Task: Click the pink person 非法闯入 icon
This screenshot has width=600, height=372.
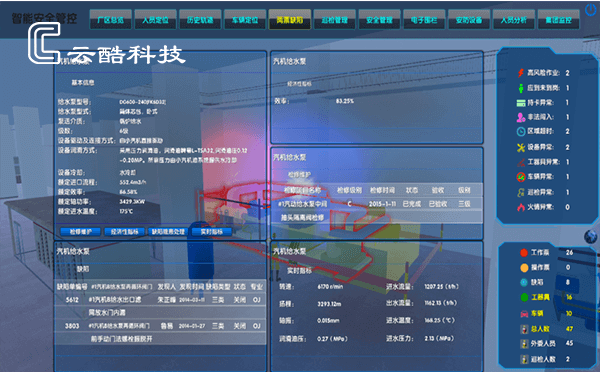Action: click(521, 117)
